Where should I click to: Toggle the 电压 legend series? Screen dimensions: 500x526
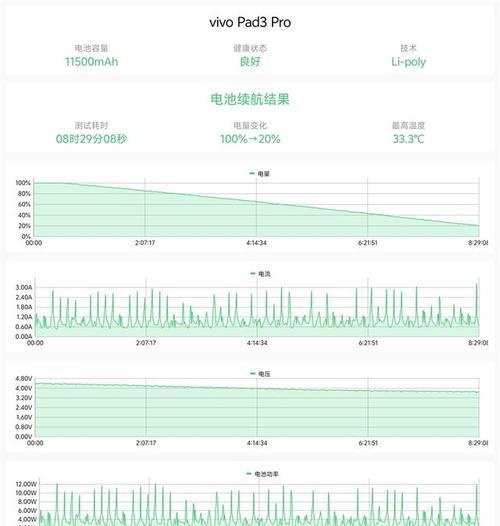pos(260,374)
